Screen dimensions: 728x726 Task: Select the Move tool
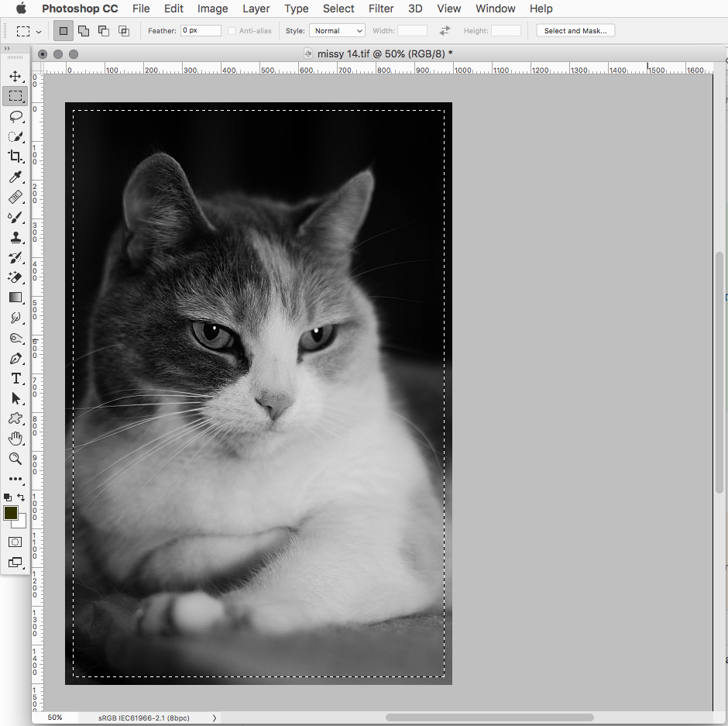point(15,76)
